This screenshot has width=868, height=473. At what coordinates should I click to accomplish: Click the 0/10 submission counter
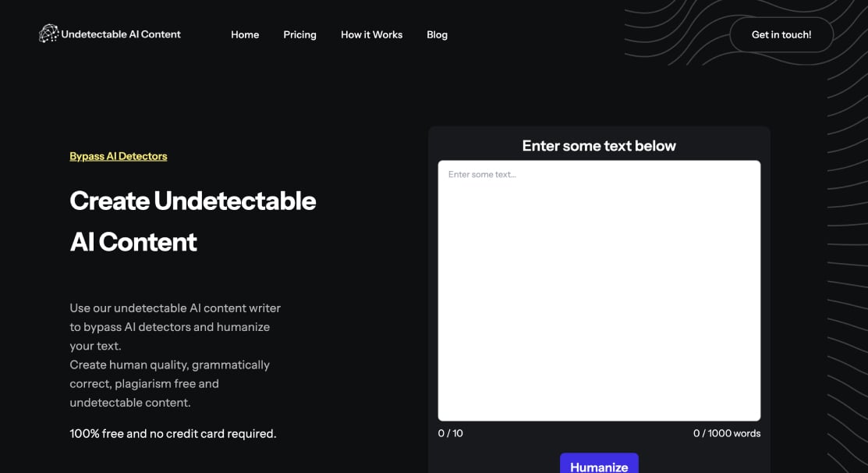[x=451, y=433]
